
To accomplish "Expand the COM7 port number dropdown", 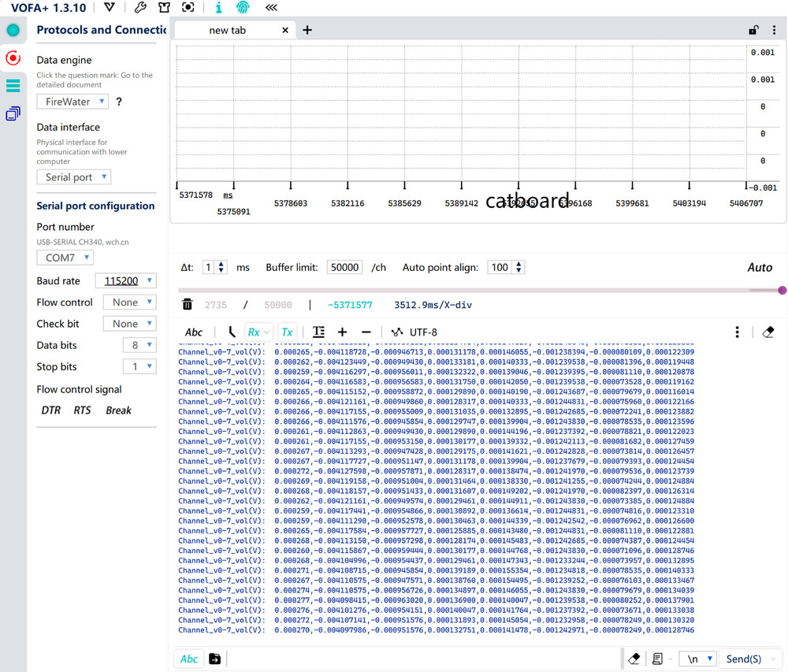I will point(65,258).
